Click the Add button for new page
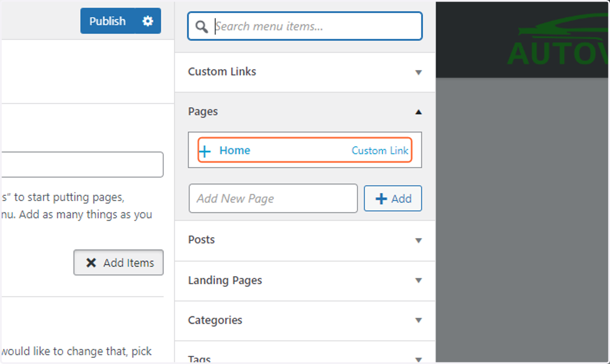The image size is (610, 364). coord(393,198)
